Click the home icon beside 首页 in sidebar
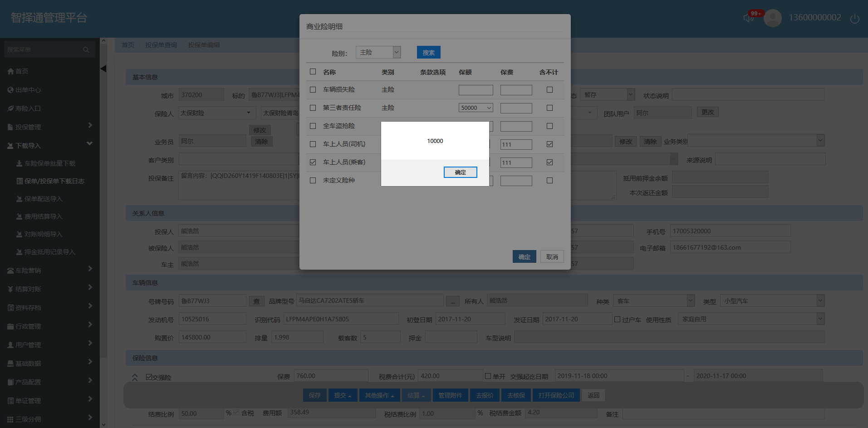This screenshot has width=868, height=428. (x=11, y=71)
